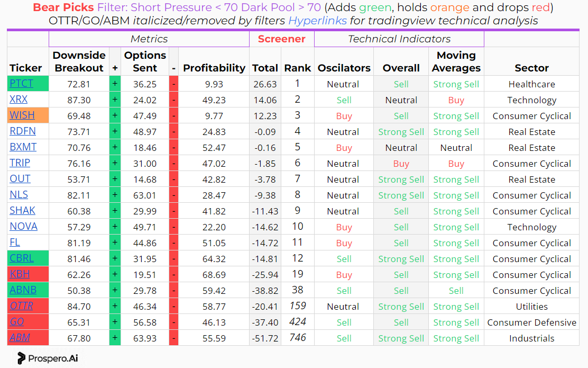
Task: Open the italicized OTTR ticker hyperlink
Action: click(x=21, y=306)
